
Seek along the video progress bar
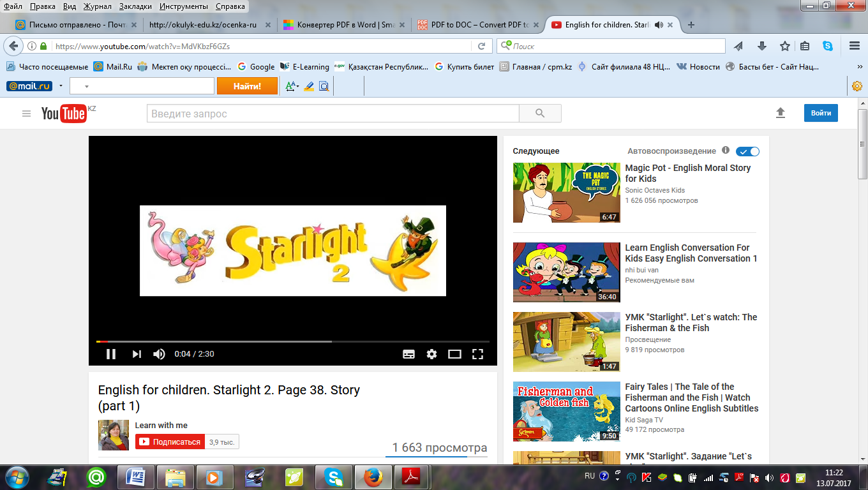293,342
